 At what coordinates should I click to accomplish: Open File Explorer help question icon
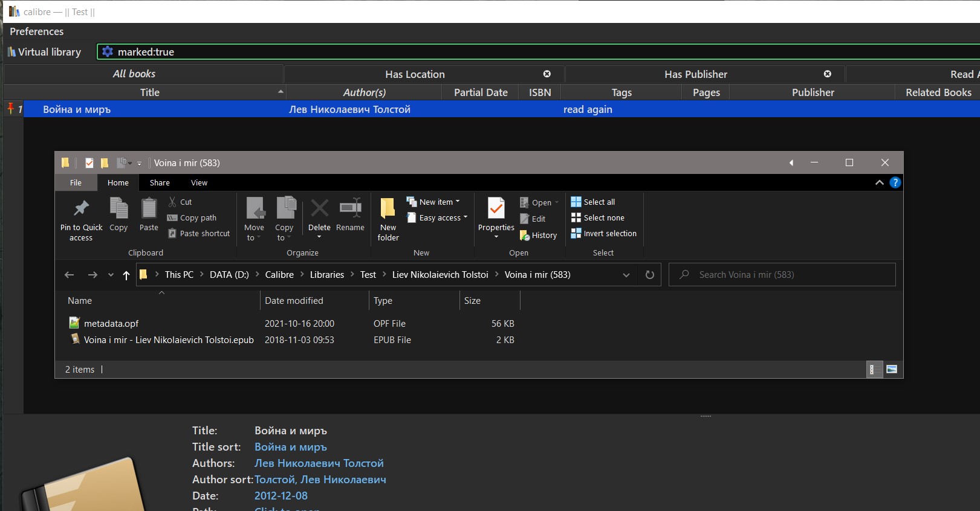(x=895, y=182)
